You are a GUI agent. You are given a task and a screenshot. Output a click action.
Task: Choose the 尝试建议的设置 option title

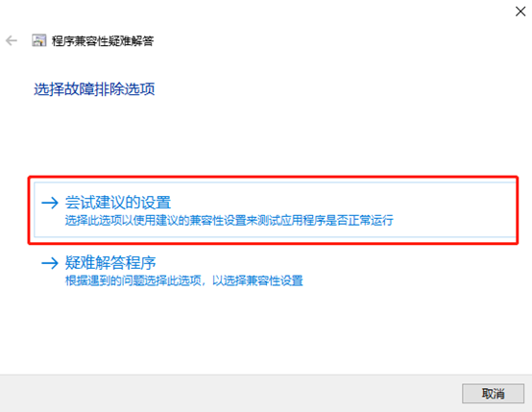click(x=118, y=203)
